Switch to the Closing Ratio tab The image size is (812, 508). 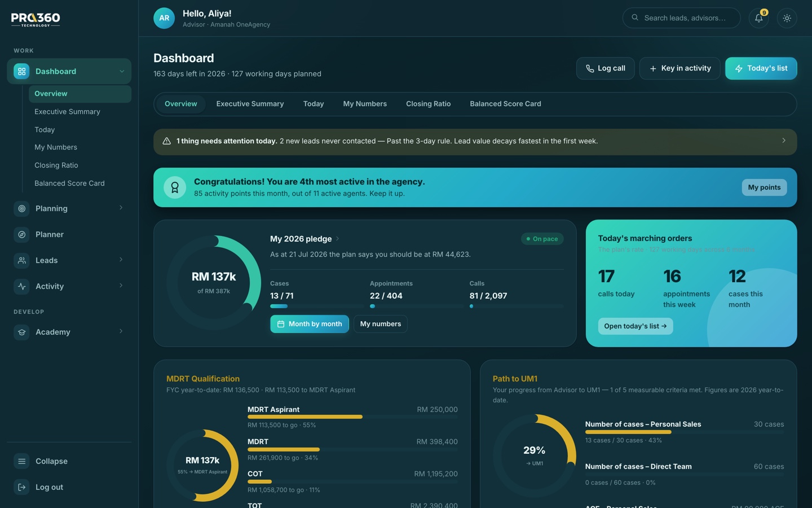tap(429, 104)
